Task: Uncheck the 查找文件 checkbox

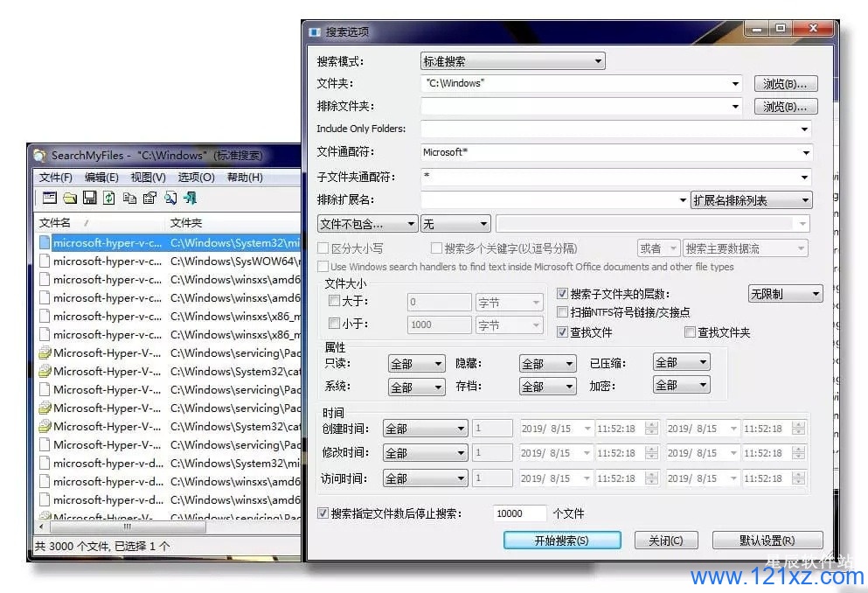Action: click(562, 331)
